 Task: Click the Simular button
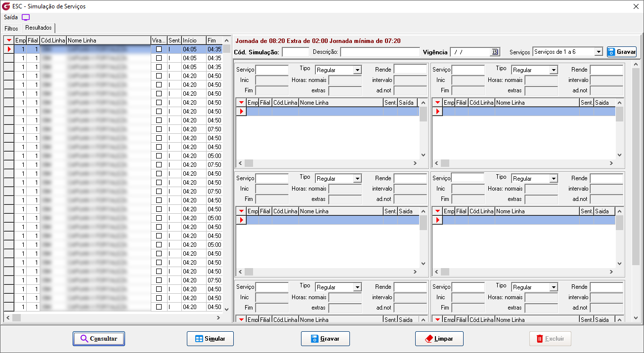click(210, 339)
